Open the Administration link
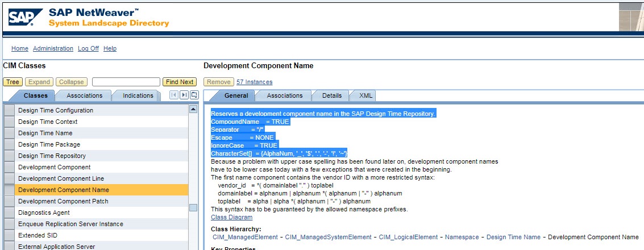 [x=53, y=48]
